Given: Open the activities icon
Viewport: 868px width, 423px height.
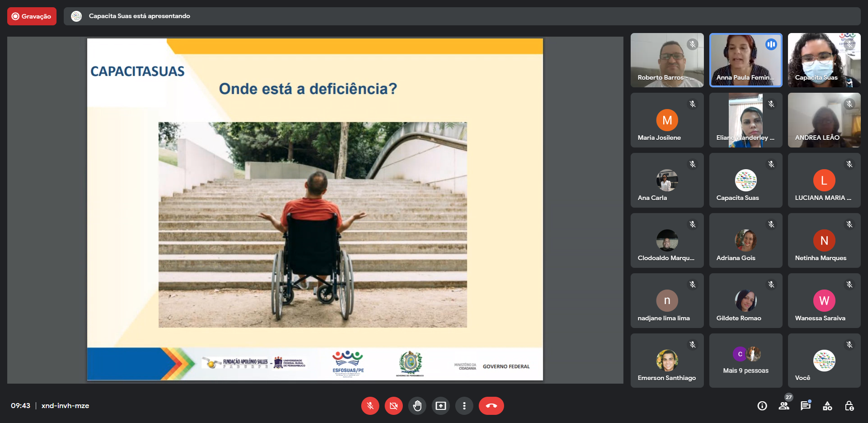Looking at the screenshot, I should (x=827, y=406).
